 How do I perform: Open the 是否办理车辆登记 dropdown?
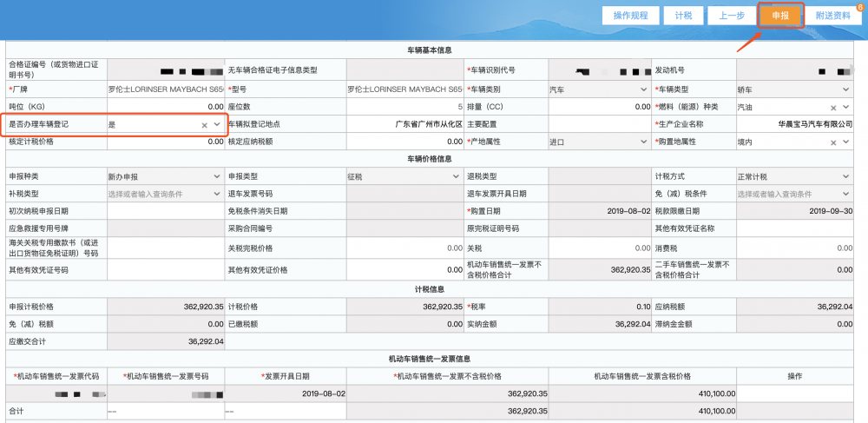coord(217,125)
